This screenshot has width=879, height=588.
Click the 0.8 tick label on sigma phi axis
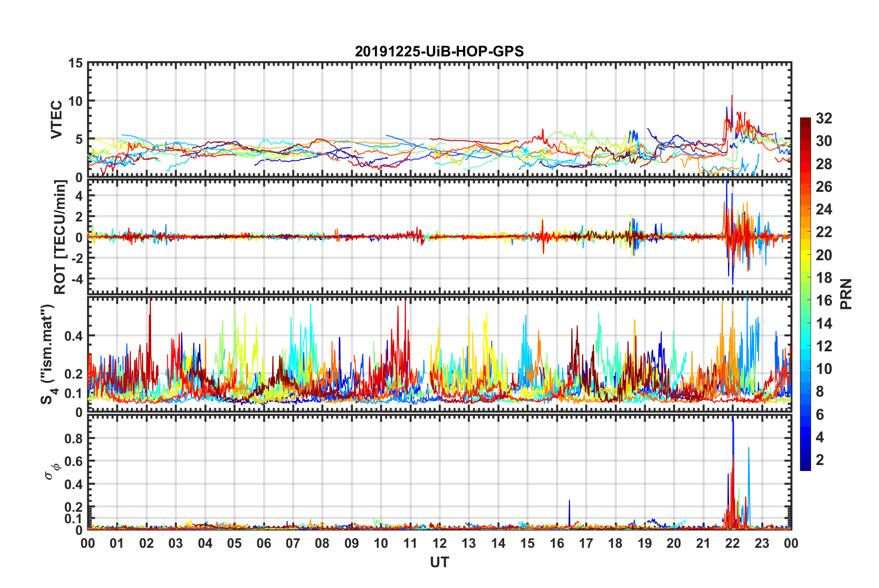(73, 438)
